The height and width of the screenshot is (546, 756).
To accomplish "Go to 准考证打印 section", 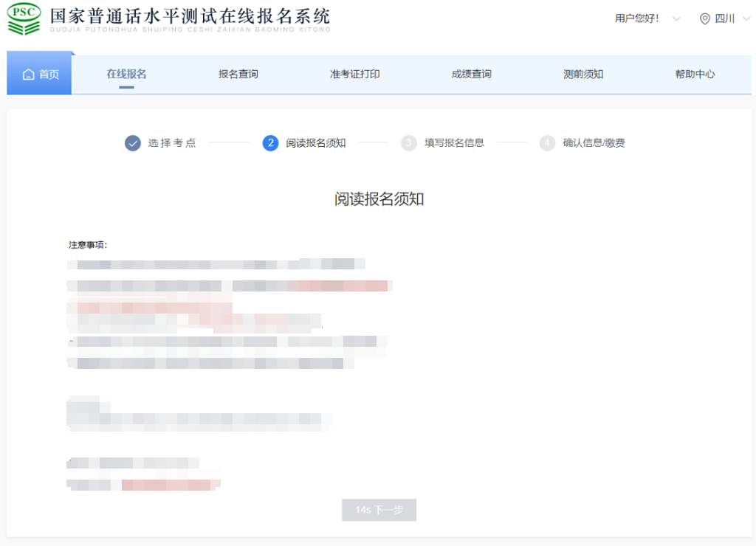I will pyautogui.click(x=353, y=73).
